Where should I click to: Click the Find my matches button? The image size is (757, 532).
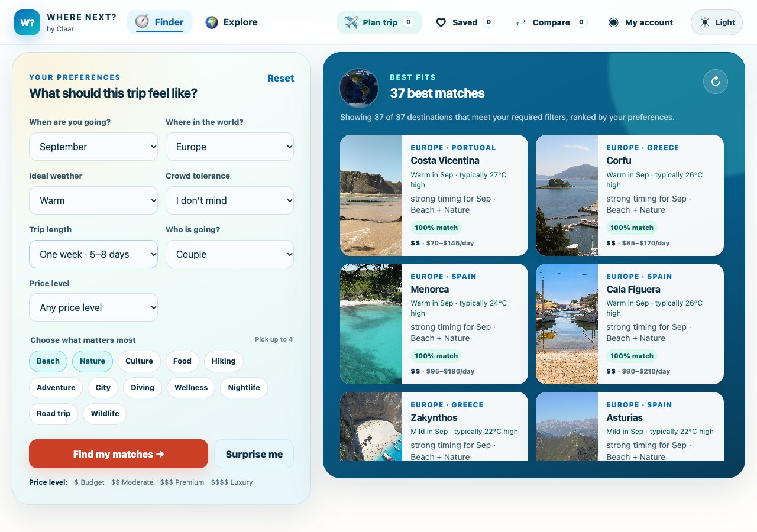[x=118, y=454]
